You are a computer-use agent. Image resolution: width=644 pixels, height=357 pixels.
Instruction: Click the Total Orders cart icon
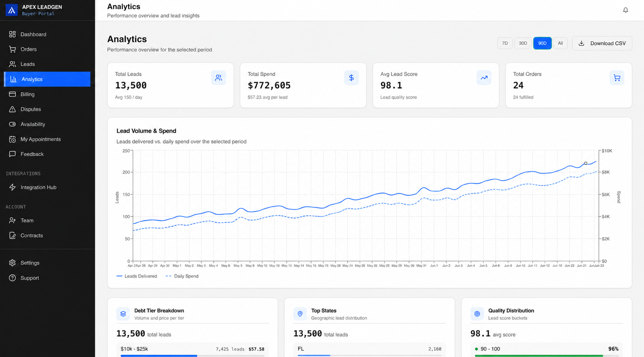click(617, 78)
